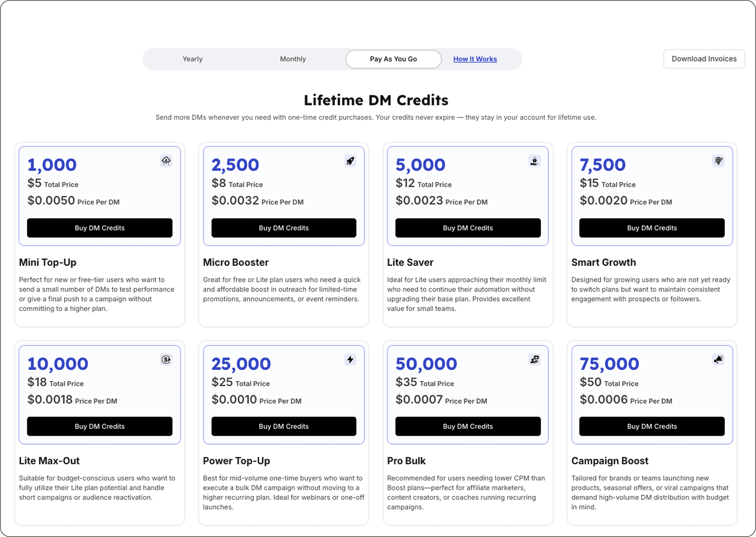Screen dimensions: 756x537
Task: Switch to the Monthly billing tab
Action: pyautogui.click(x=293, y=59)
